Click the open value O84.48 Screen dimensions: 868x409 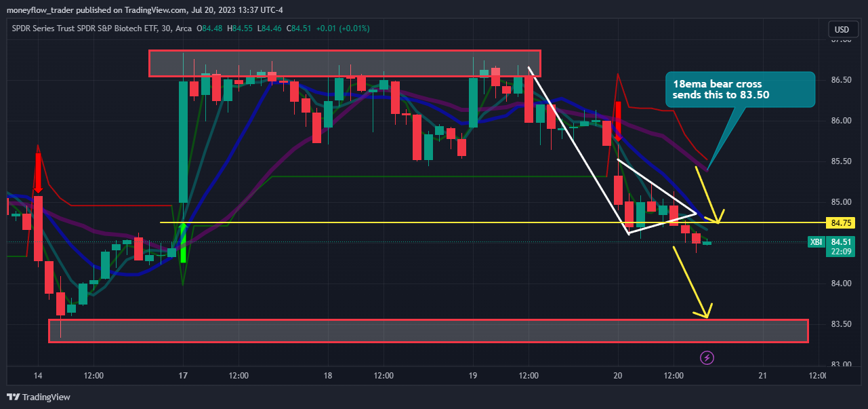point(210,28)
